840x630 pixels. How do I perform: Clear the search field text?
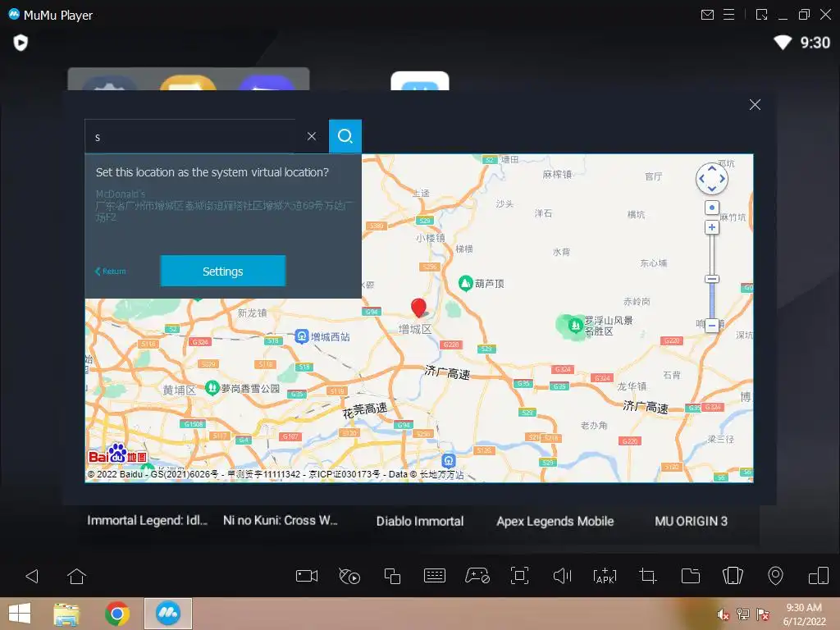pyautogui.click(x=311, y=137)
